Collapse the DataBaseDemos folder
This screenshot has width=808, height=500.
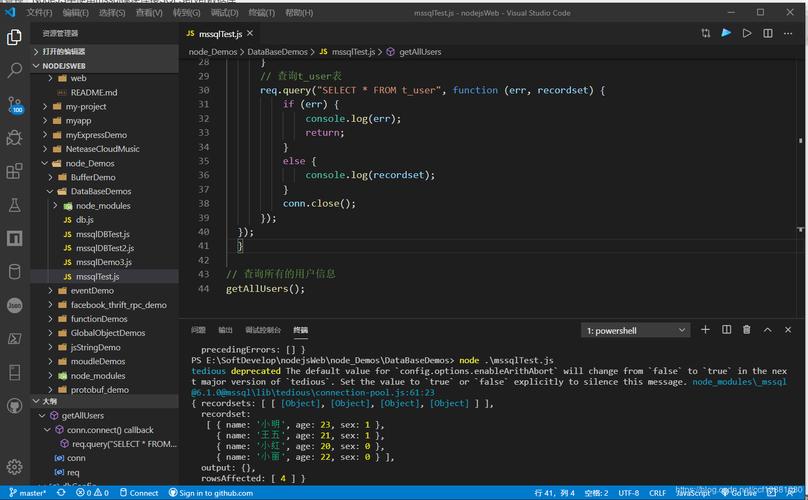[x=50, y=191]
